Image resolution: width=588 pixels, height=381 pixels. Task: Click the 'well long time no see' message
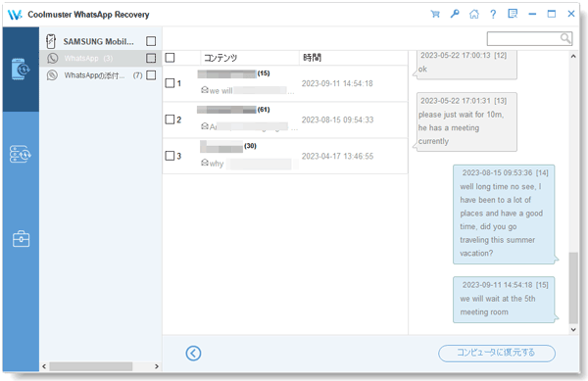(x=504, y=214)
